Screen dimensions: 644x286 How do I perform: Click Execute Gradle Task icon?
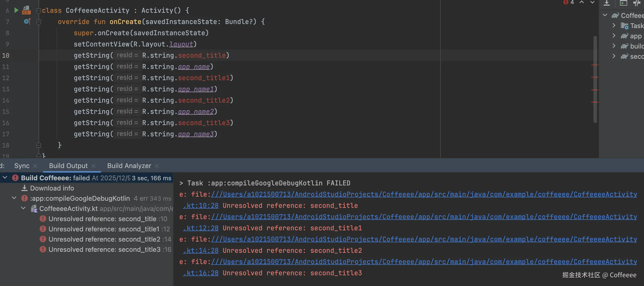[623, 3]
